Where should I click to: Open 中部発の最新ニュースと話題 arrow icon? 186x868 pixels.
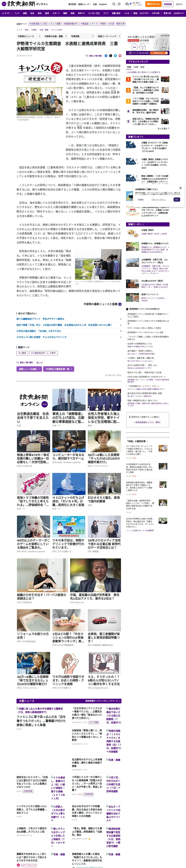click(x=120, y=304)
